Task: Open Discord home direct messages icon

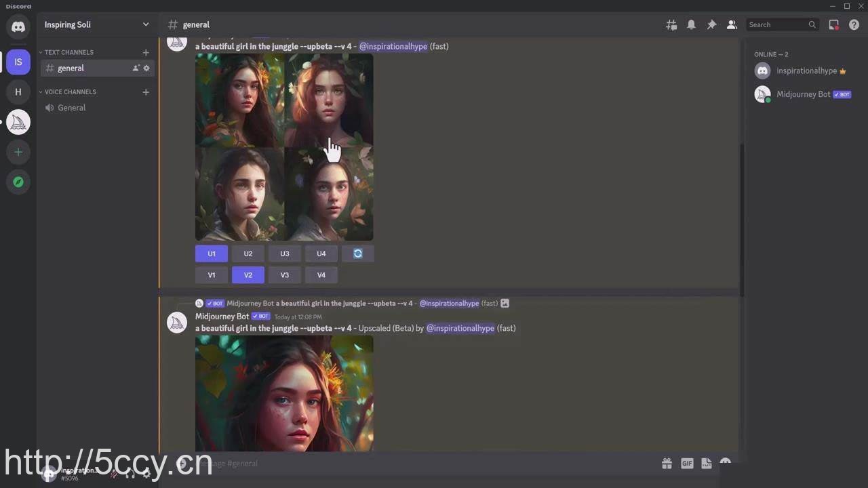Action: click(x=18, y=27)
